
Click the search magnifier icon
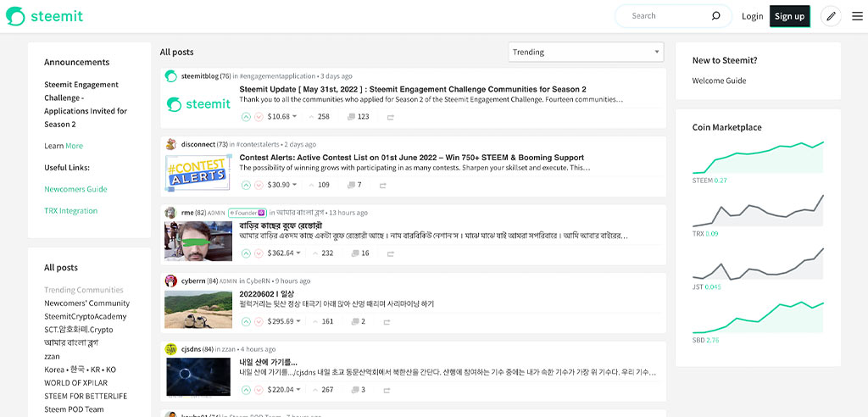pyautogui.click(x=715, y=16)
